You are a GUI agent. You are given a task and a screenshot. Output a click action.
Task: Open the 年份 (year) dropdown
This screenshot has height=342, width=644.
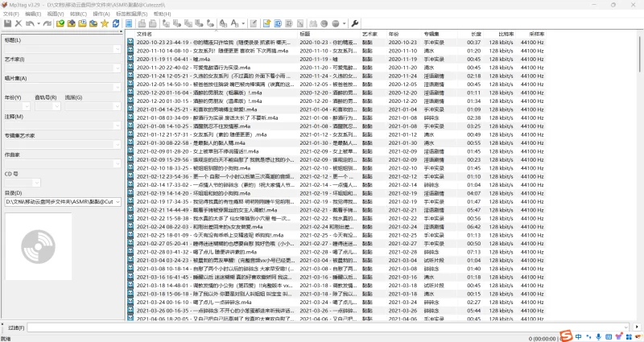[x=27, y=107]
